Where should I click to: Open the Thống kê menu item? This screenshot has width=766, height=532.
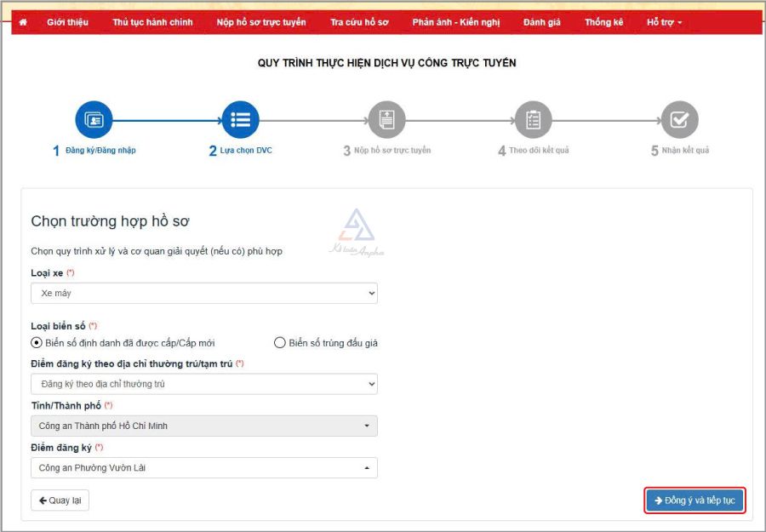coord(603,22)
